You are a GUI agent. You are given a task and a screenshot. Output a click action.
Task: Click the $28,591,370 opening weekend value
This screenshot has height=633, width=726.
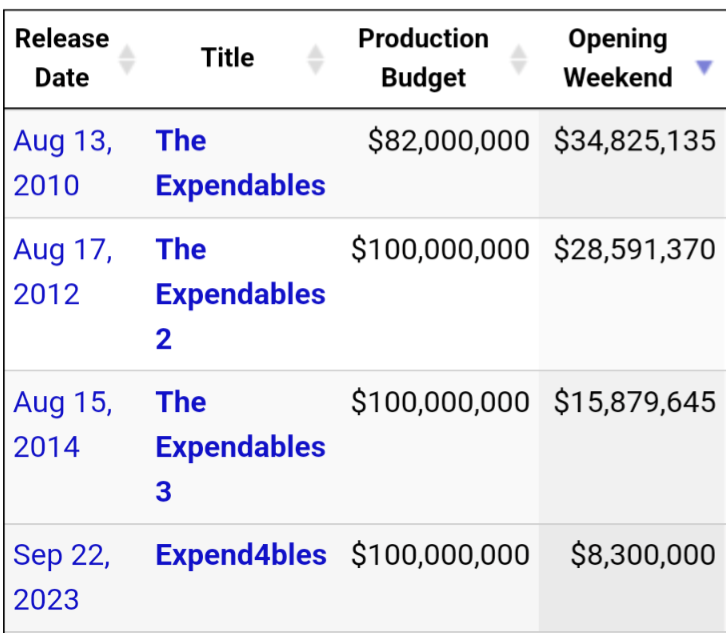click(x=635, y=250)
